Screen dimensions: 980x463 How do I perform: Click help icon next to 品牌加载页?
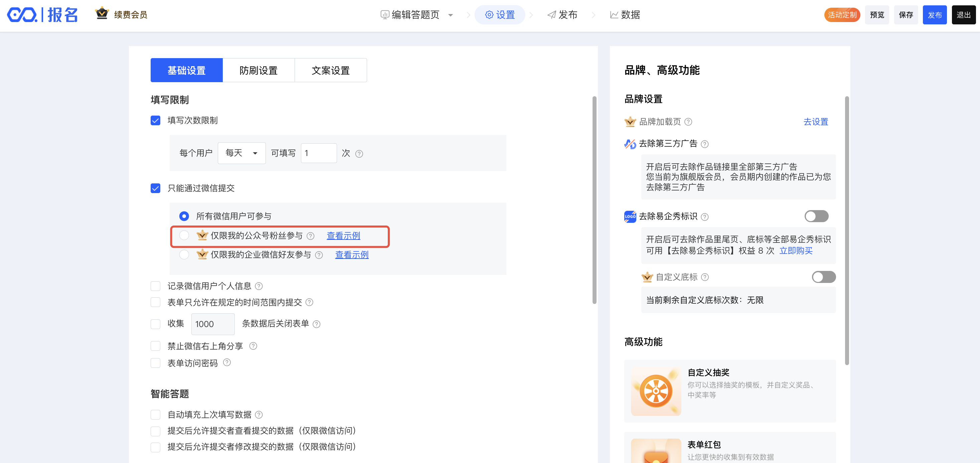(688, 122)
